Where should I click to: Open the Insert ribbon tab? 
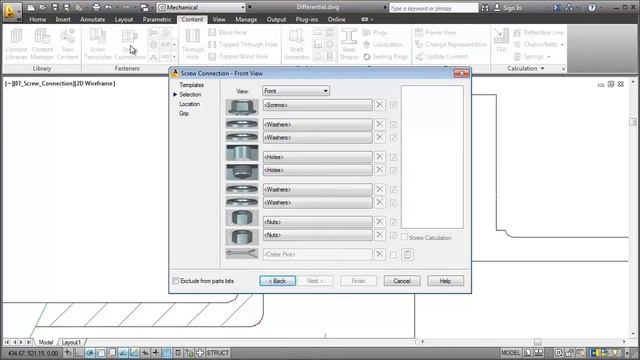[x=63, y=19]
